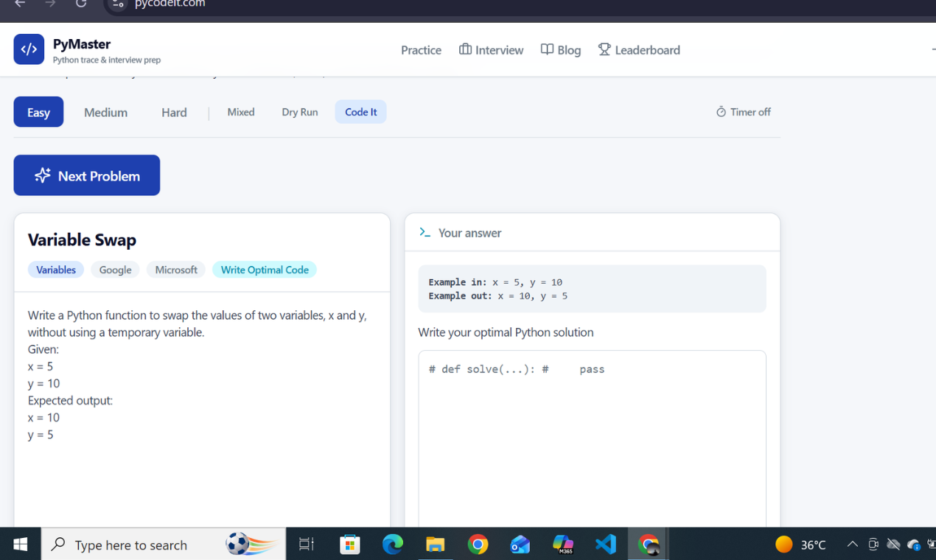Click the Example in/out code box
The image size is (936, 560).
pos(592,289)
